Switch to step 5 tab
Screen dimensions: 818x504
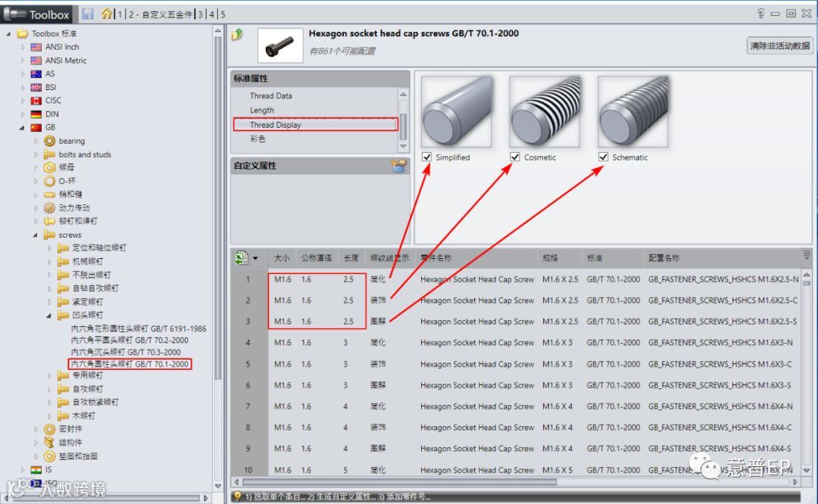tap(223, 14)
